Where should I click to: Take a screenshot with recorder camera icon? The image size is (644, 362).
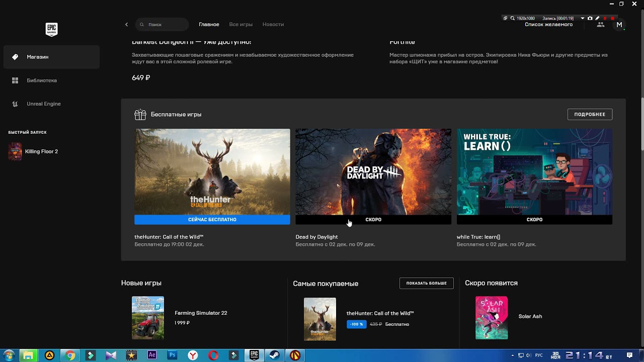tap(590, 18)
